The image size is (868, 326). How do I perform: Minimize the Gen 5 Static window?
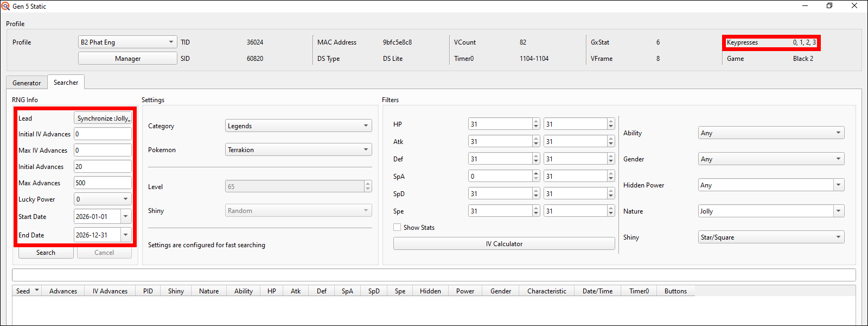805,5
